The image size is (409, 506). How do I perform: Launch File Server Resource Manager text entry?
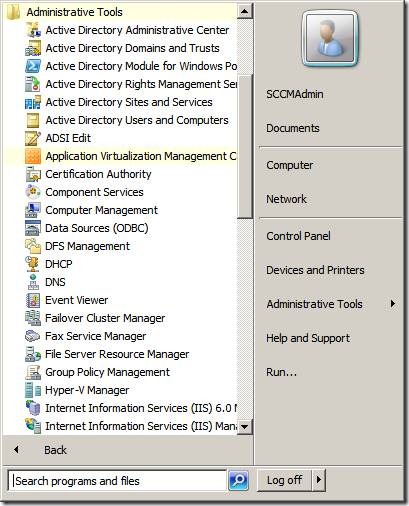click(x=117, y=354)
